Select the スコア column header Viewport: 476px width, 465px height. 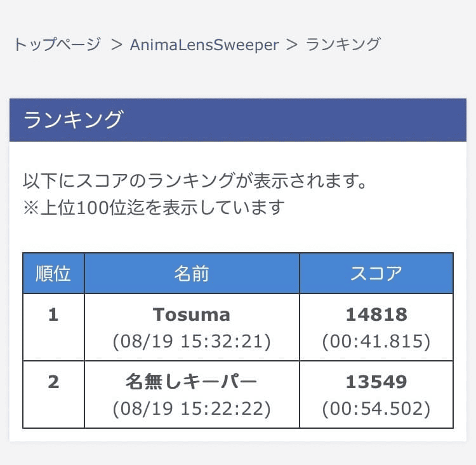point(376,273)
